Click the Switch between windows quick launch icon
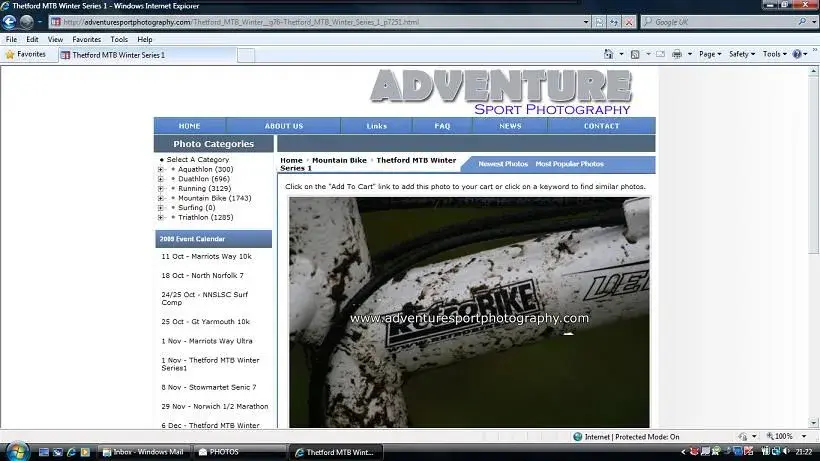 coord(58,452)
